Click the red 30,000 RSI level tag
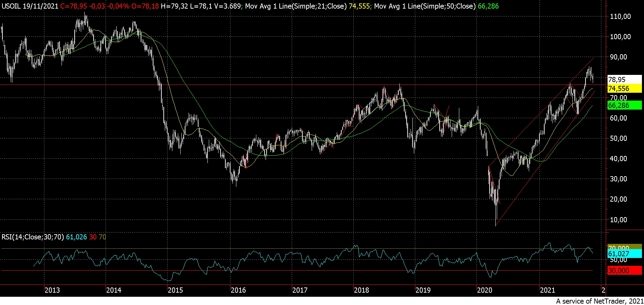The height and width of the screenshot is (305, 644). [x=624, y=271]
